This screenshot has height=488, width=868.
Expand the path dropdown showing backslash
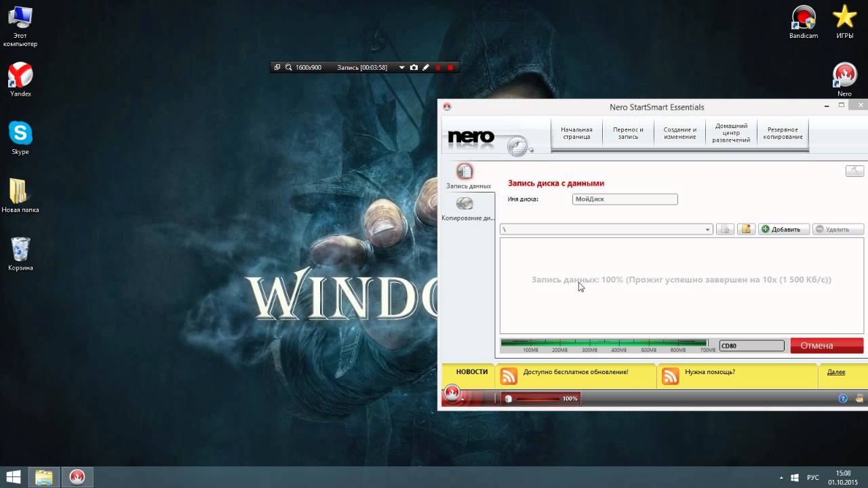(707, 230)
